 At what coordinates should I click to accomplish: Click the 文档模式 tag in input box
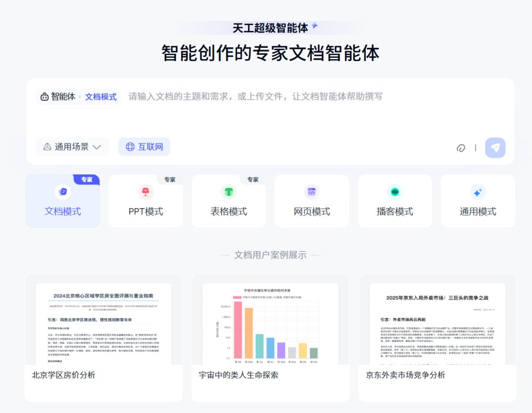101,97
